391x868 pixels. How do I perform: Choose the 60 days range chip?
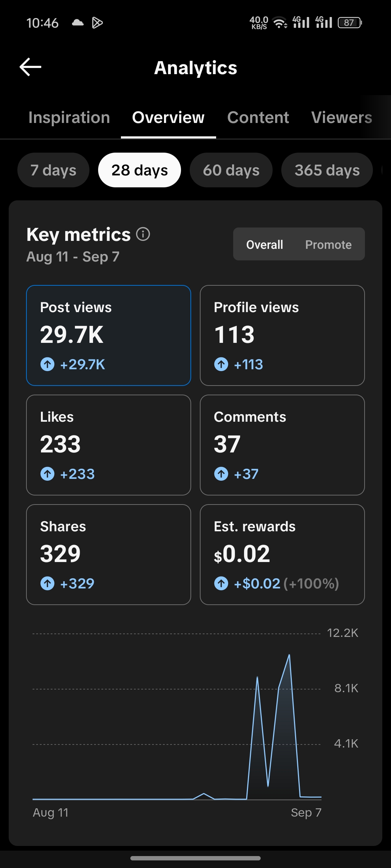231,170
